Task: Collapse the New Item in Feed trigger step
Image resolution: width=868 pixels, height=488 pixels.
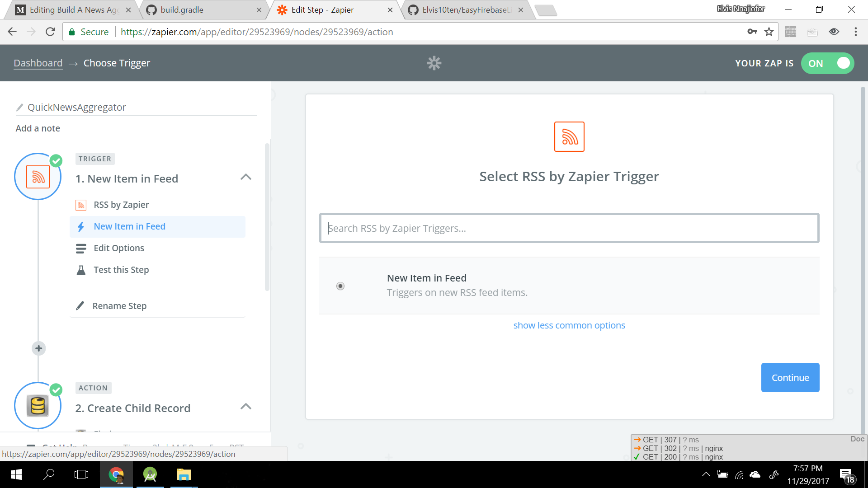Action: coord(246,177)
